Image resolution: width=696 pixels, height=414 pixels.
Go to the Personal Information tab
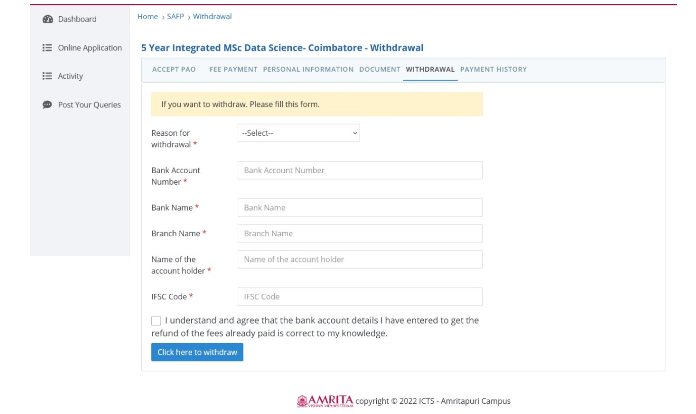308,70
